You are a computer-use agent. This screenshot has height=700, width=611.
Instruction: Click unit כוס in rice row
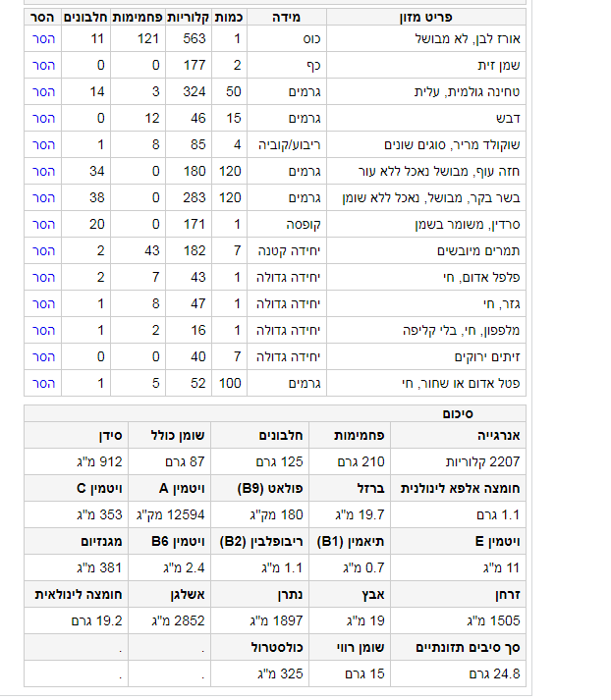(311, 39)
